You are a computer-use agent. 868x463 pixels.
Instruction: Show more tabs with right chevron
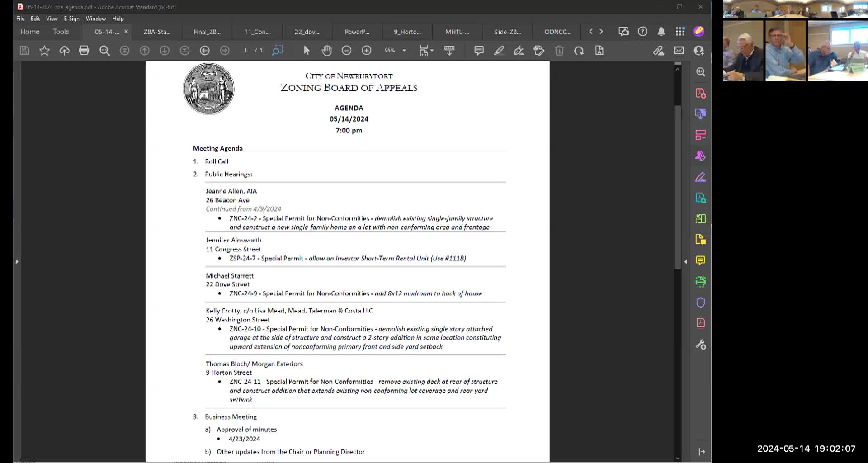click(601, 32)
